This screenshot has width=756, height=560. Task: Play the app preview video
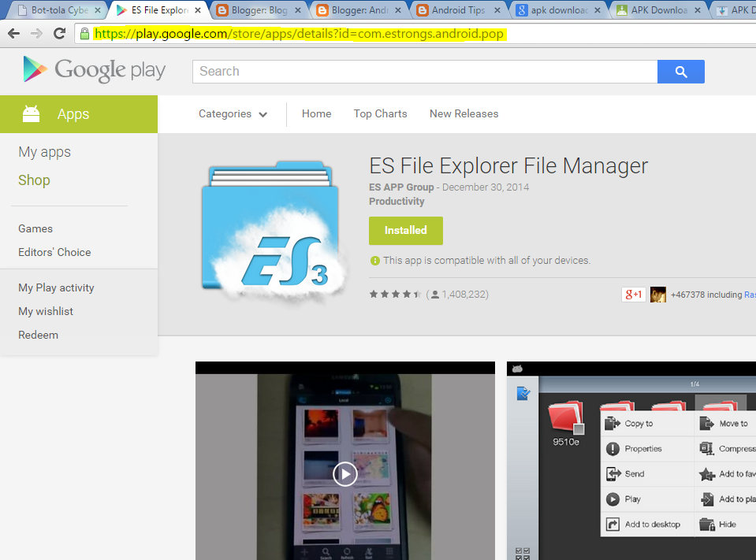click(344, 474)
